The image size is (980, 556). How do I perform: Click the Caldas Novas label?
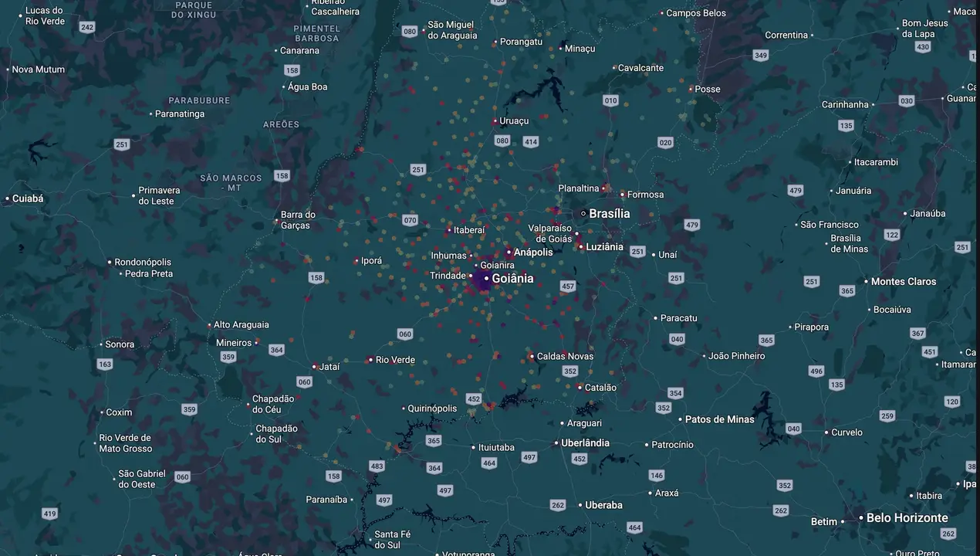pos(565,357)
